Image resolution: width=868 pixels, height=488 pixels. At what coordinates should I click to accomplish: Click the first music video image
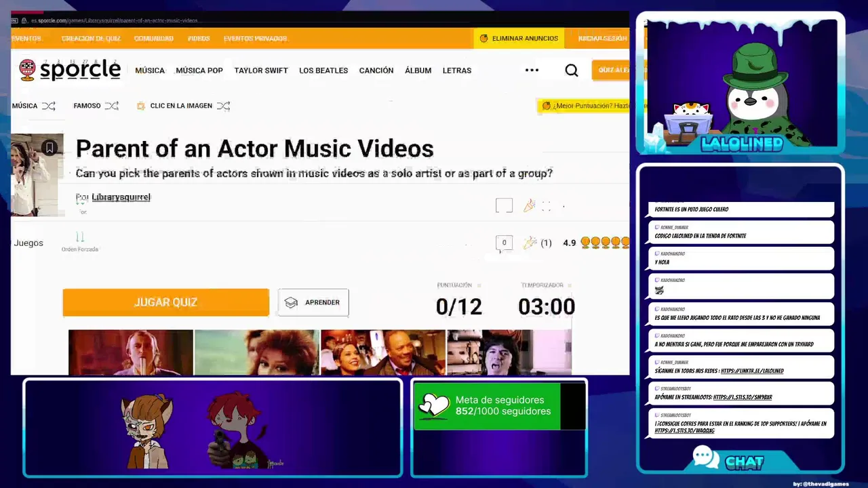[131, 352]
